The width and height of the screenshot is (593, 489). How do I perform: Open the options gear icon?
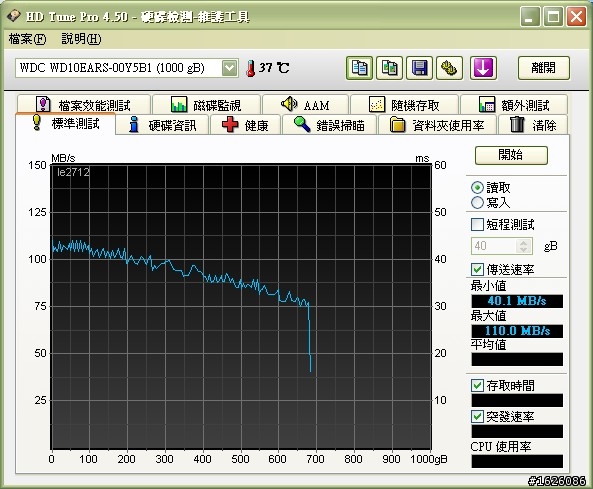(x=449, y=68)
